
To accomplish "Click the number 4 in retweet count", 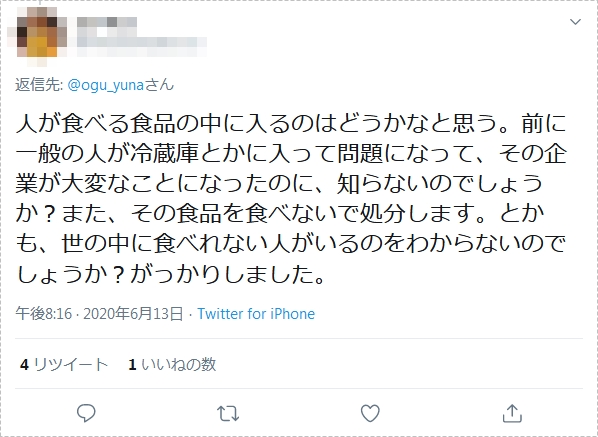I will 24,365.
